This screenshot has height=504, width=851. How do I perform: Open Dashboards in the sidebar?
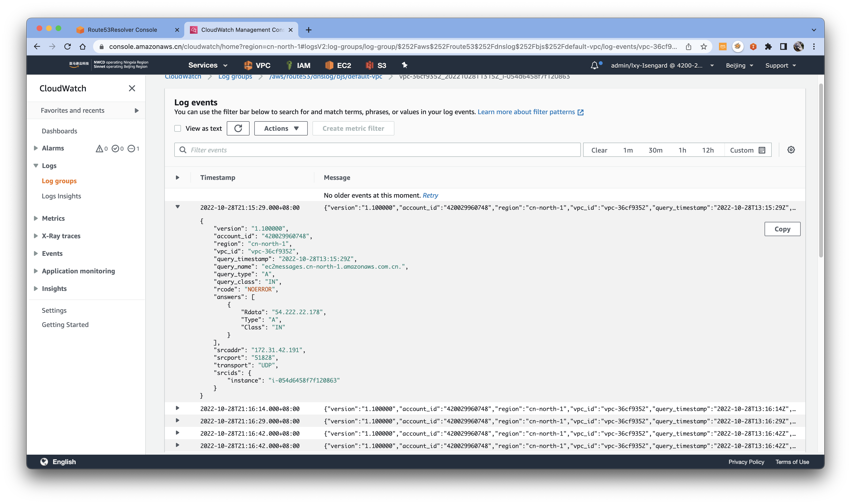click(59, 131)
